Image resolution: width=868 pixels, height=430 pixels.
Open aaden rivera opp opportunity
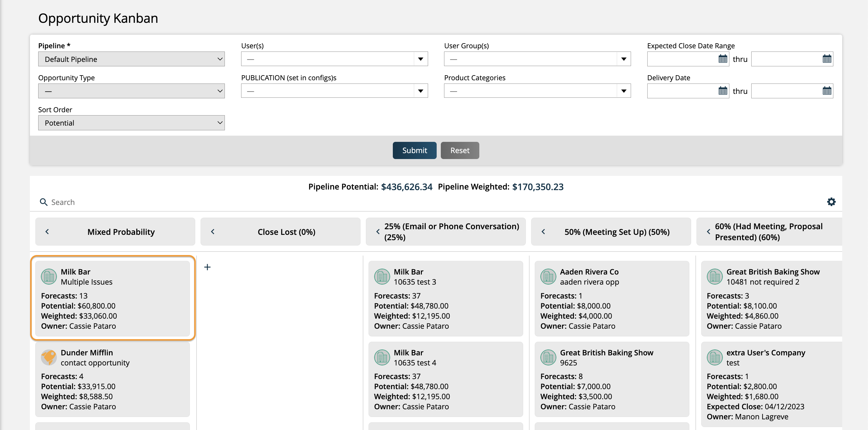click(x=612, y=298)
